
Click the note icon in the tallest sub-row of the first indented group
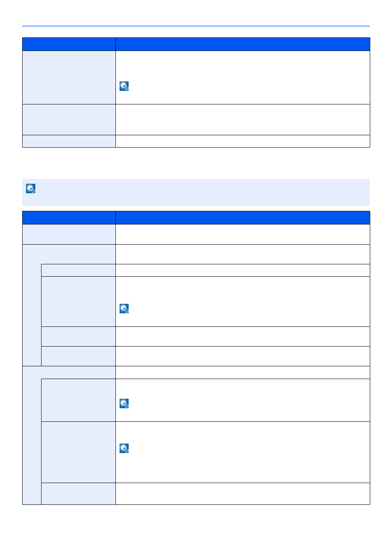click(x=124, y=308)
